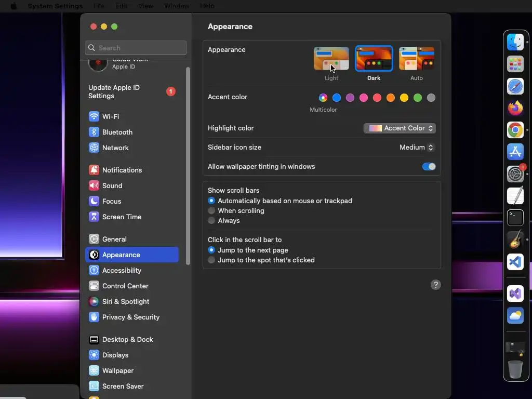Open Launchpad from the Dock
532x399 pixels.
[x=515, y=64]
